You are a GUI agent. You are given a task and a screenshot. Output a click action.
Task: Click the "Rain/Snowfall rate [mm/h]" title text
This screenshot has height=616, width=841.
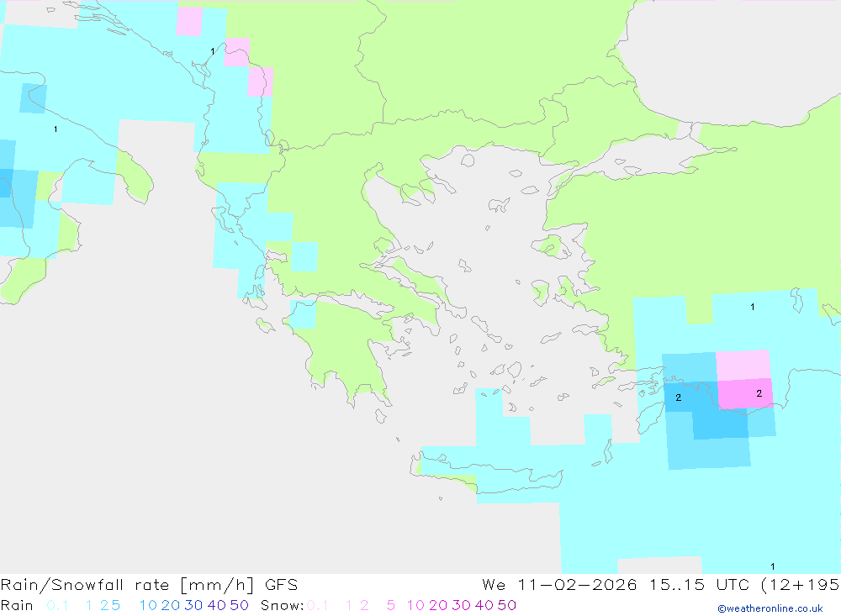[x=127, y=585]
